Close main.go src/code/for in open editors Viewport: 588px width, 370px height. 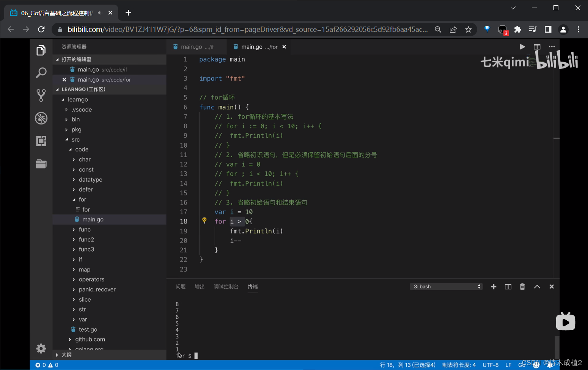click(x=64, y=80)
